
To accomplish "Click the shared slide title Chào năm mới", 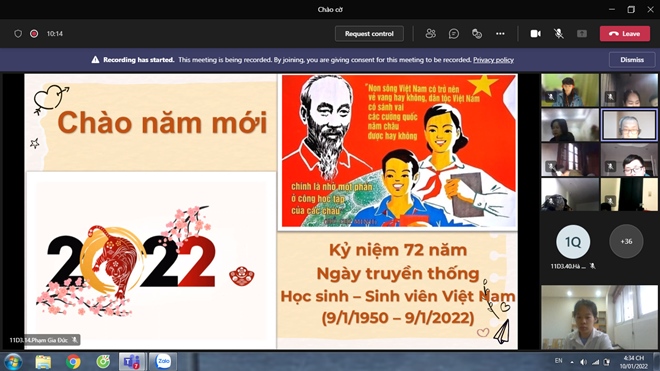I will pyautogui.click(x=162, y=123).
